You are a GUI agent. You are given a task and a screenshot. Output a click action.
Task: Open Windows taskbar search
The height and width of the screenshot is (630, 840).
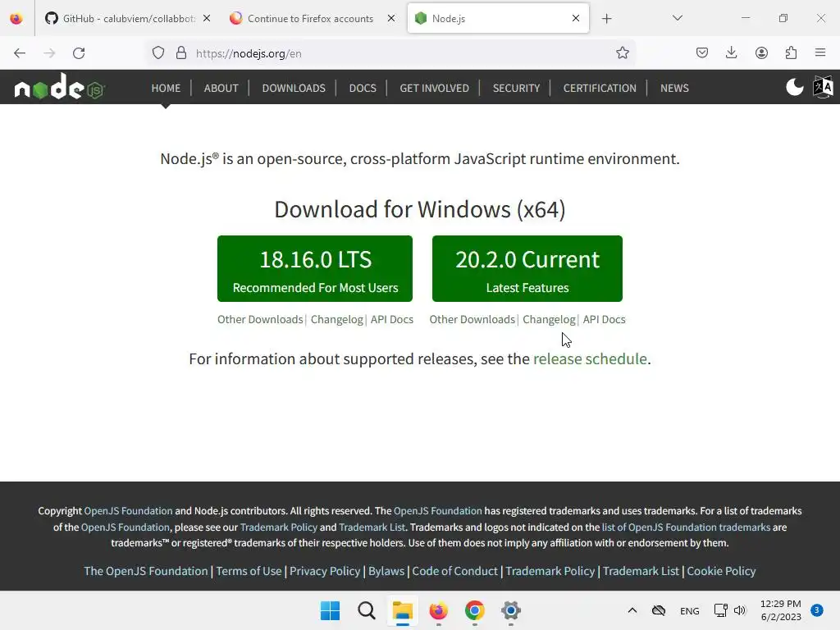click(367, 610)
